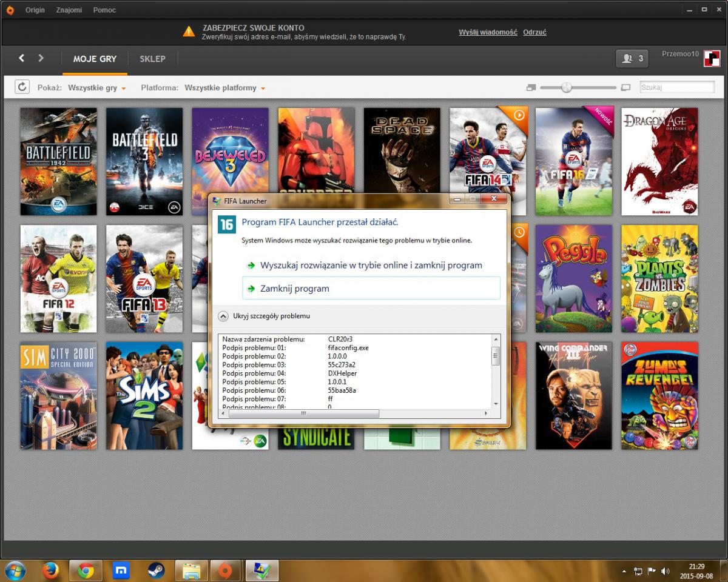
Task: Select the SimCity 2000 Special Edition tile
Action: coord(58,396)
